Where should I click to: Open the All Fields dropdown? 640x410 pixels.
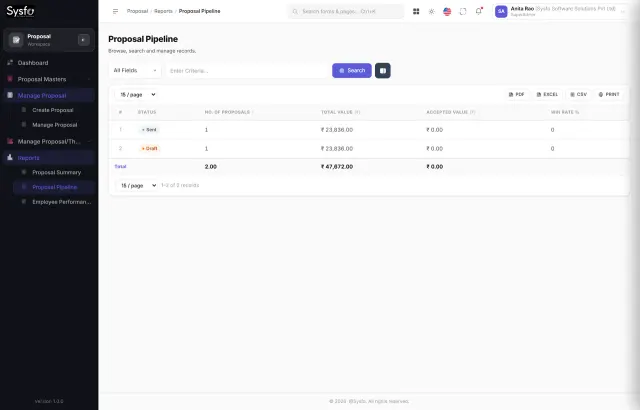[135, 71]
